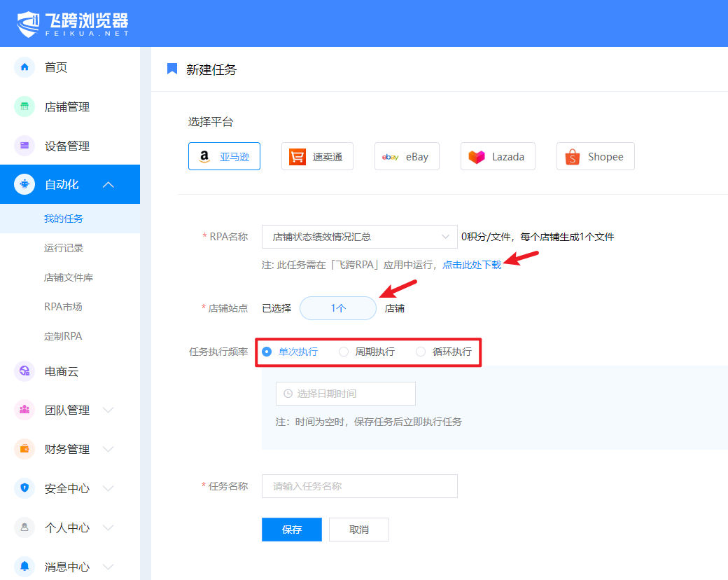Click the device management purple icon
This screenshot has width=728, height=580.
click(24, 146)
